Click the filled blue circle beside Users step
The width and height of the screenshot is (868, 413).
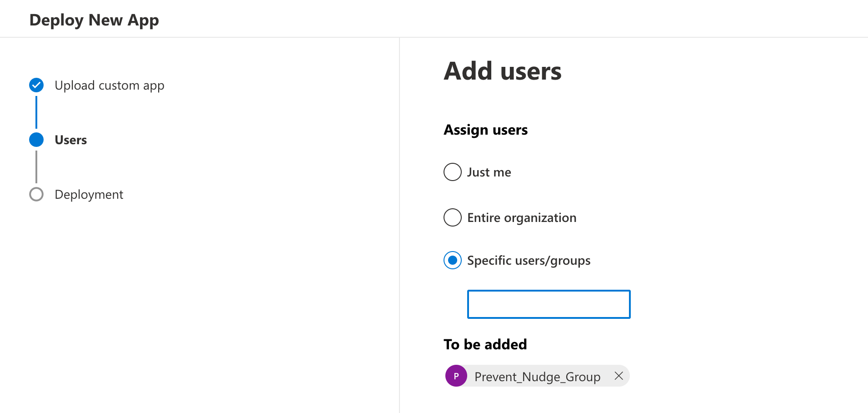tap(36, 140)
